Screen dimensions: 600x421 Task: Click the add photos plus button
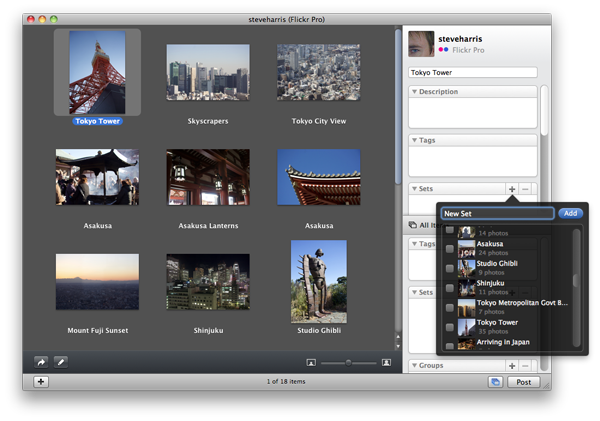click(41, 382)
